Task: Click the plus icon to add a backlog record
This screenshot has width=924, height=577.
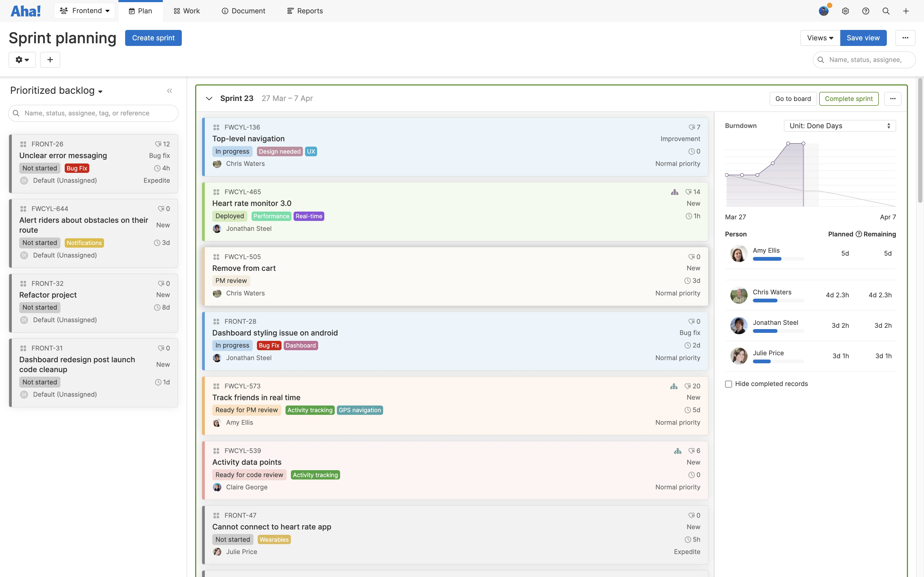Action: click(50, 60)
